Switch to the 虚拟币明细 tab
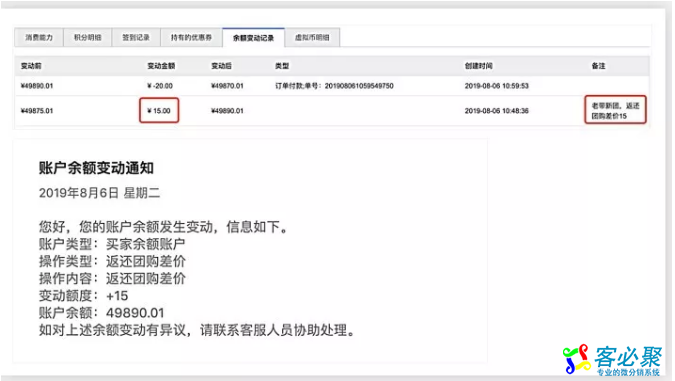675x381 pixels. pos(312,37)
